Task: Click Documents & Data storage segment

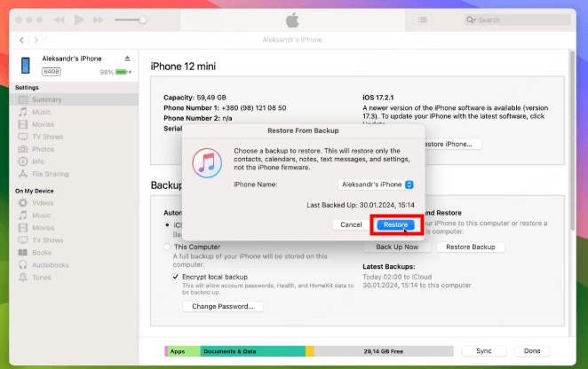Action: click(253, 351)
